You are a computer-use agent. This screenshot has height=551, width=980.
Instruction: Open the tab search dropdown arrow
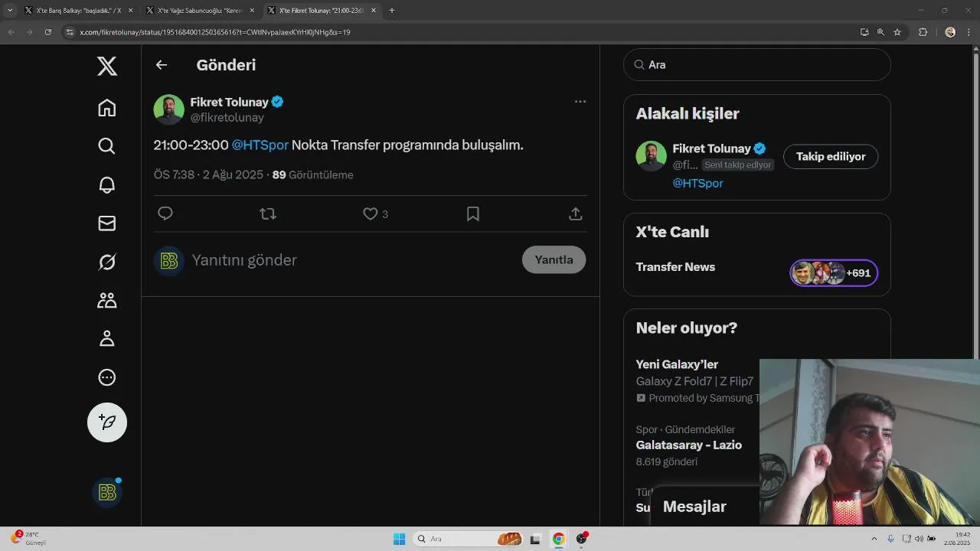tap(10, 11)
